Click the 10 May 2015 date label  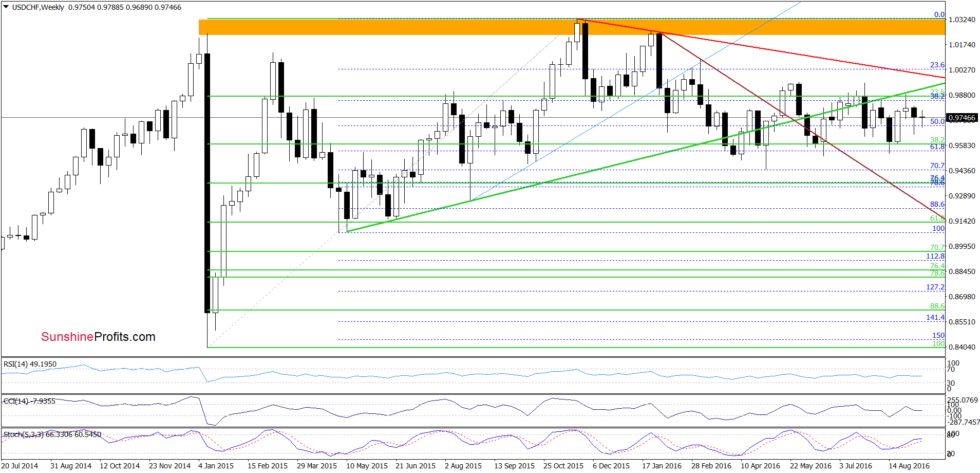[x=367, y=466]
